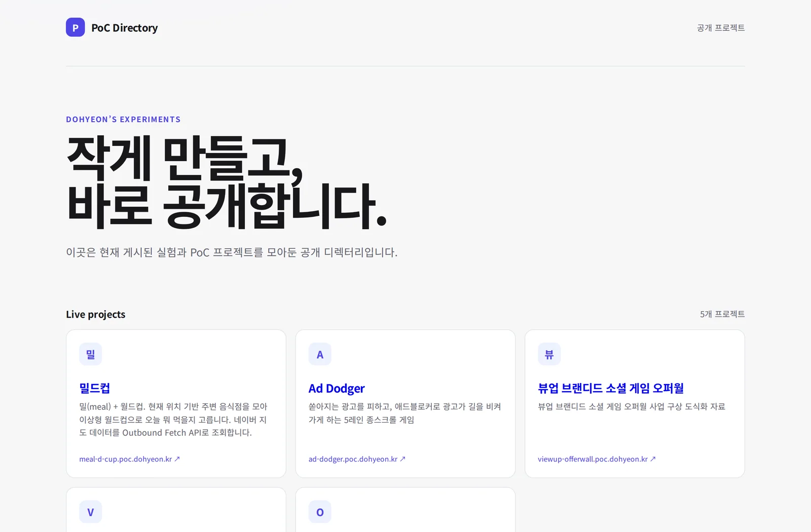Click the A badge icon on Ad Dodger card
811x532 pixels.
(x=320, y=354)
